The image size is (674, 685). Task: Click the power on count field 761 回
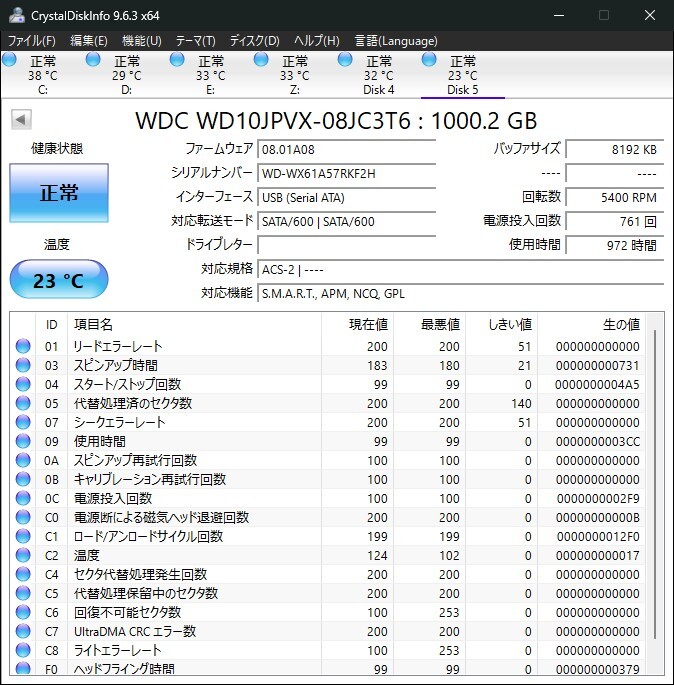coord(615,221)
